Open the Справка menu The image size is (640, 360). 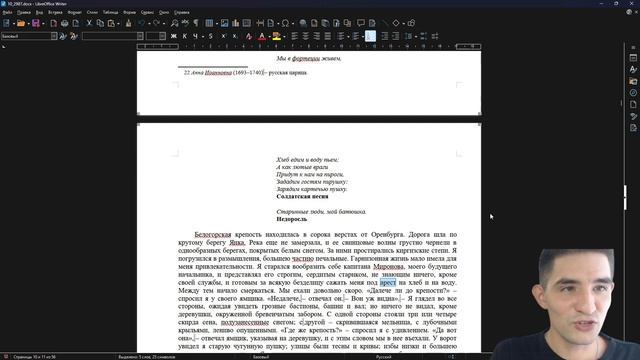click(182, 13)
